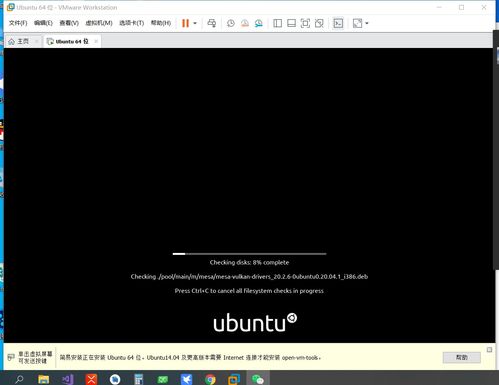Open the pause button dropdown arrow

[x=195, y=23]
